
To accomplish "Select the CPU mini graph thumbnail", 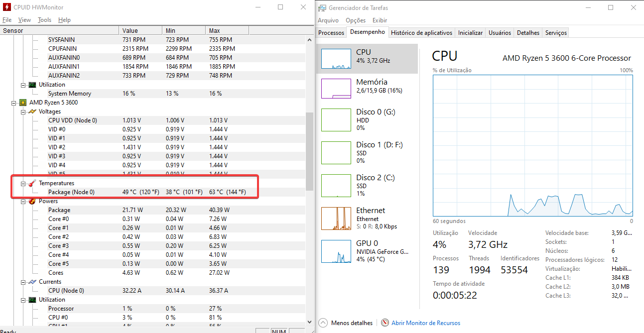I will [x=336, y=59].
